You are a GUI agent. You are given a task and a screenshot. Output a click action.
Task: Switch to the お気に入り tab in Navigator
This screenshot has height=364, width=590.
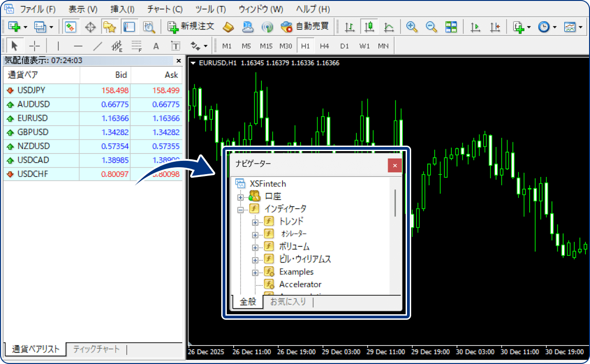(288, 302)
